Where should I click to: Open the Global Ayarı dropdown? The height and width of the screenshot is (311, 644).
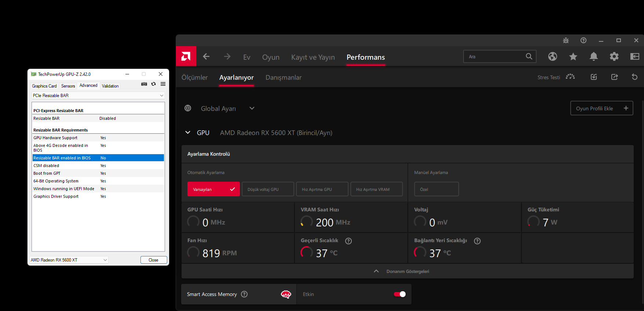point(252,108)
